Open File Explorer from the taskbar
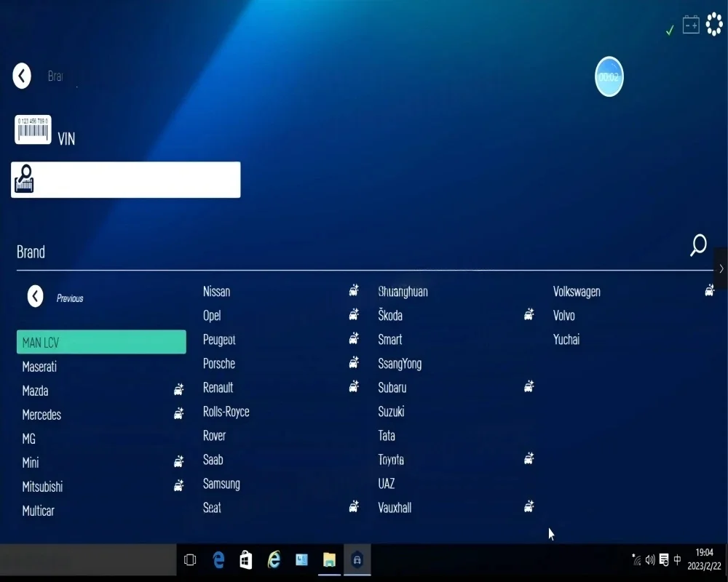The height and width of the screenshot is (582, 728). pos(329,559)
